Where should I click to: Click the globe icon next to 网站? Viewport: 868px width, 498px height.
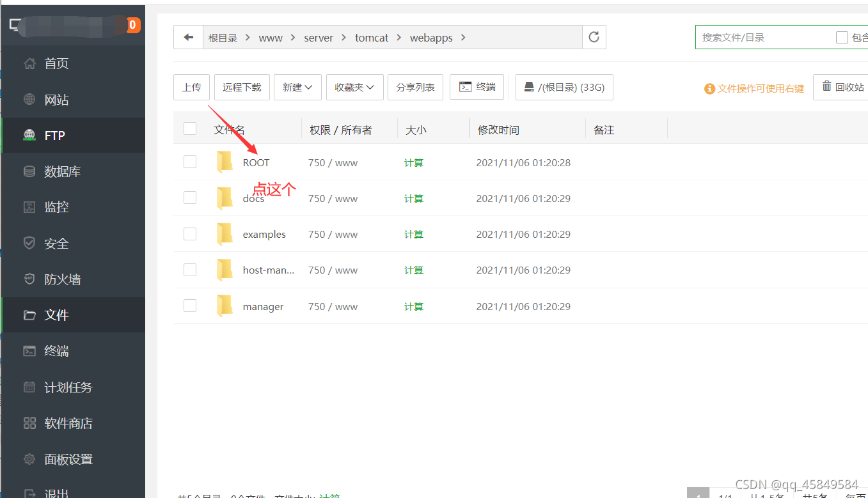coord(29,100)
